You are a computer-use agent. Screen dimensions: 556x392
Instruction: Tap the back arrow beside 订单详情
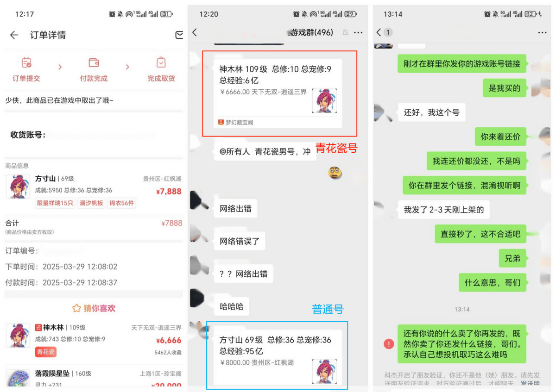point(14,35)
